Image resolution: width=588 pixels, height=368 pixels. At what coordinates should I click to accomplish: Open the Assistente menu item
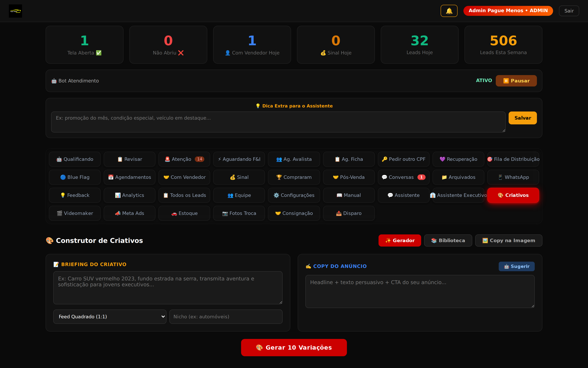(404, 195)
